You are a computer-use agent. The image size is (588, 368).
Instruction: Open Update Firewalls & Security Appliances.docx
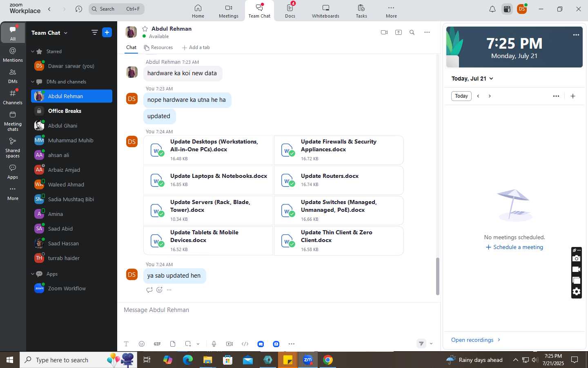[x=339, y=150]
